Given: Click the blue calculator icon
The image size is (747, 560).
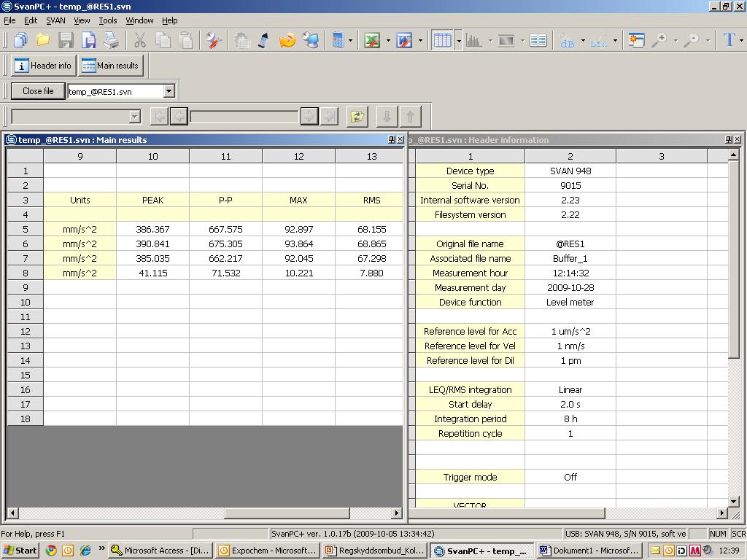Looking at the screenshot, I should click(x=338, y=41).
